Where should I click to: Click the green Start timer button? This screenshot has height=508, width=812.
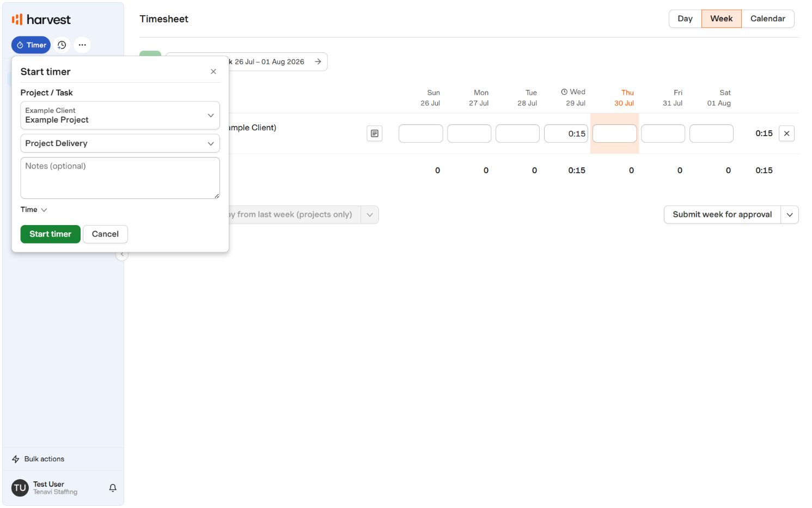coord(51,234)
